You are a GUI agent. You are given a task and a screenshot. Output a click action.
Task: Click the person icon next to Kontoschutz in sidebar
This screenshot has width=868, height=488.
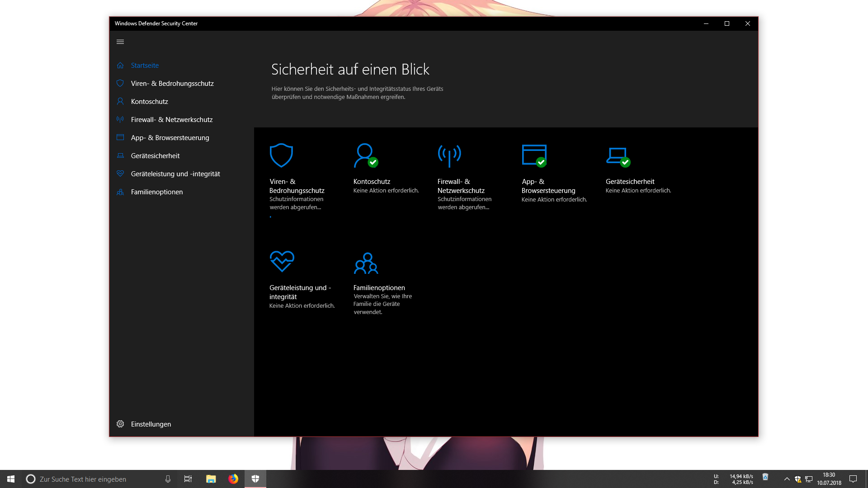(x=120, y=101)
